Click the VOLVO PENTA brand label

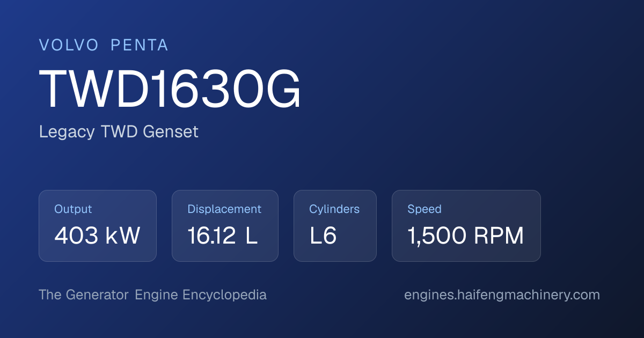coord(104,46)
